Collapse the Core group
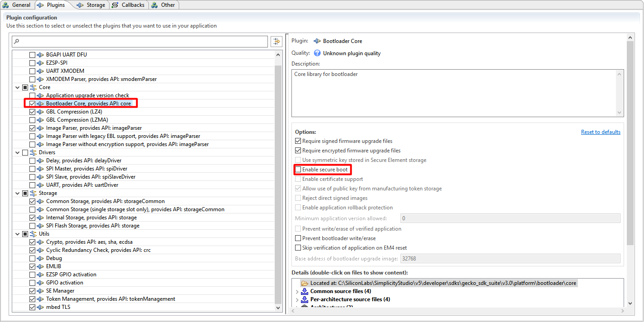 pyautogui.click(x=18, y=87)
